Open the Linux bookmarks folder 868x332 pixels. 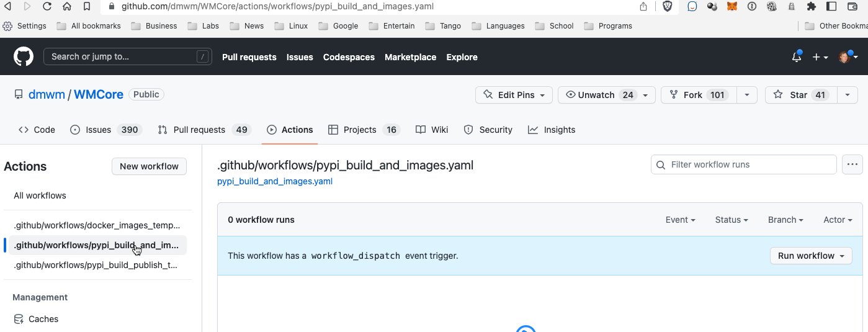[x=290, y=26]
